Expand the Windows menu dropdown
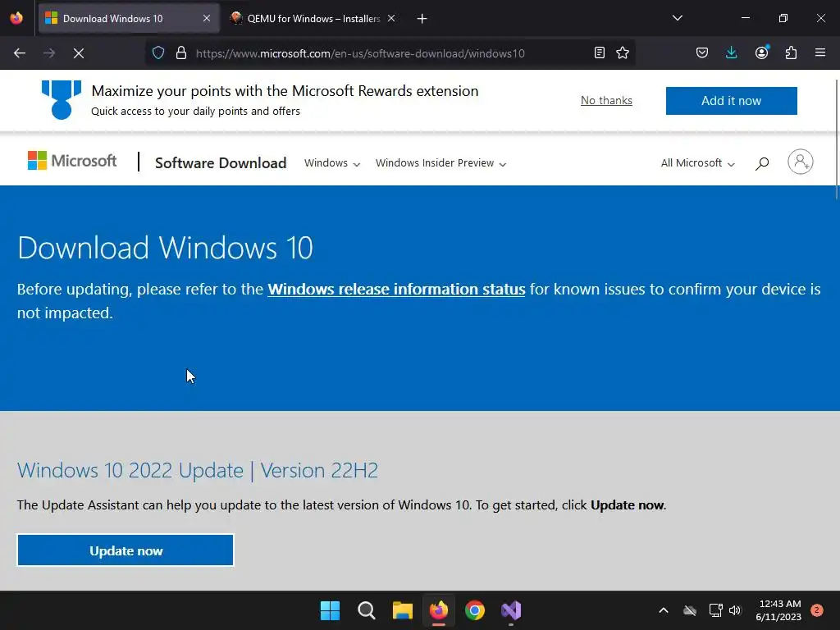Viewport: 840px width, 630px height. click(x=332, y=163)
